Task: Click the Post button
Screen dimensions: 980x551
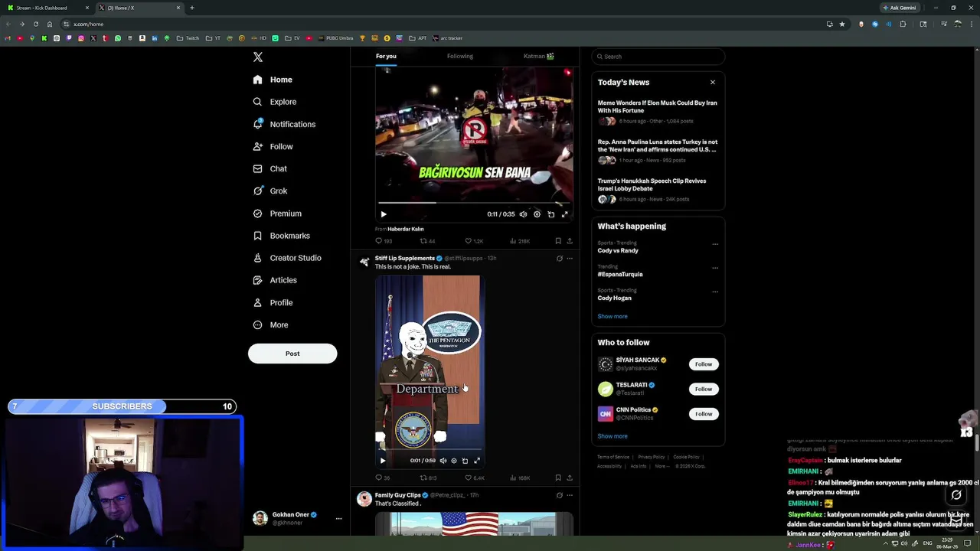Action: point(292,354)
